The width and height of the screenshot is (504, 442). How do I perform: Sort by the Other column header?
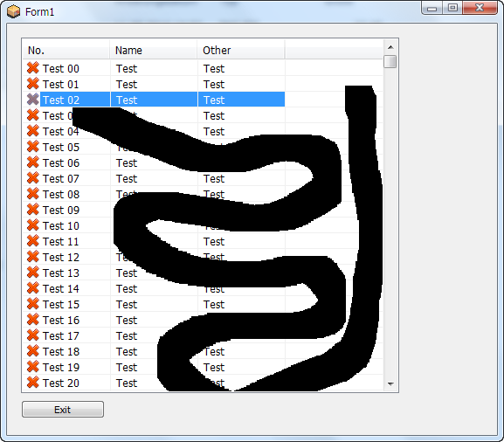coord(241,50)
